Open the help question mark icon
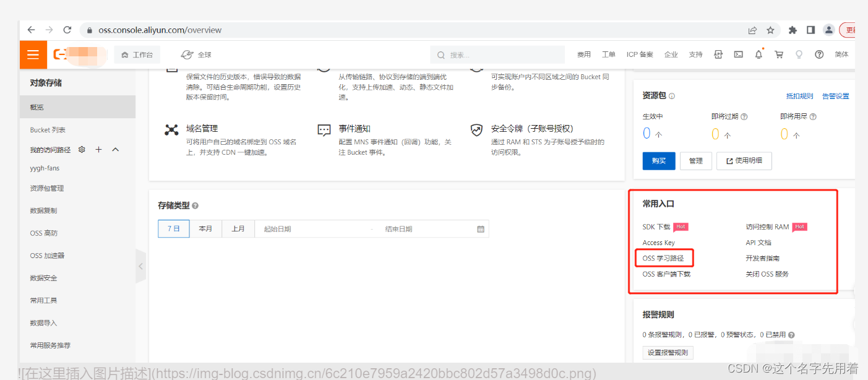 point(819,54)
